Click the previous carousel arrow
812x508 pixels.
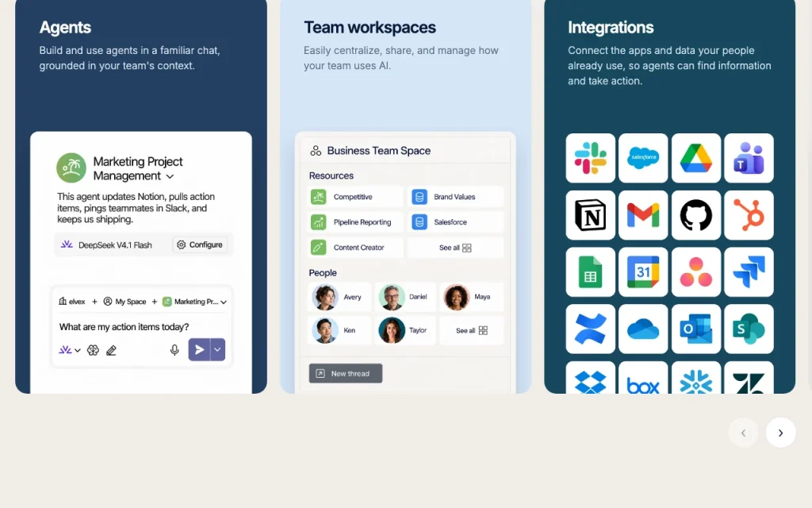point(743,433)
